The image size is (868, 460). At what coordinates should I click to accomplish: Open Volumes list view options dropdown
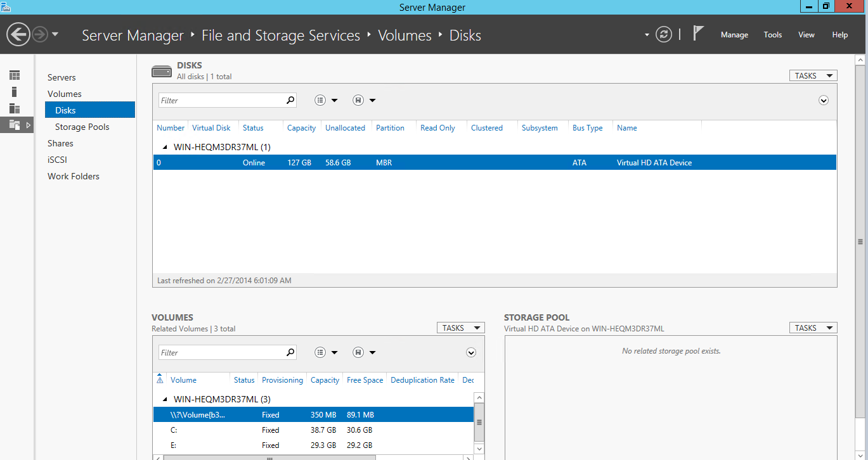tap(326, 352)
